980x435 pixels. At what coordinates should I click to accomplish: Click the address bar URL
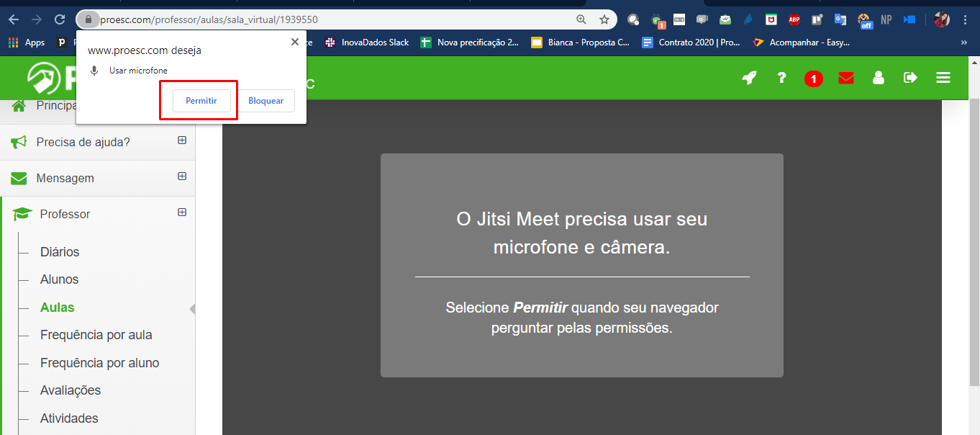point(209,19)
